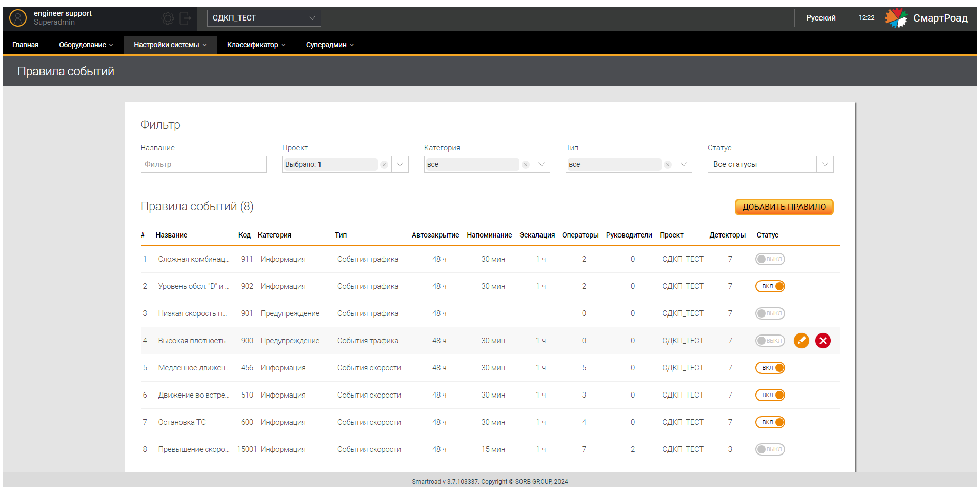Click the Операторы column header
This screenshot has width=980, height=493.
(x=581, y=235)
